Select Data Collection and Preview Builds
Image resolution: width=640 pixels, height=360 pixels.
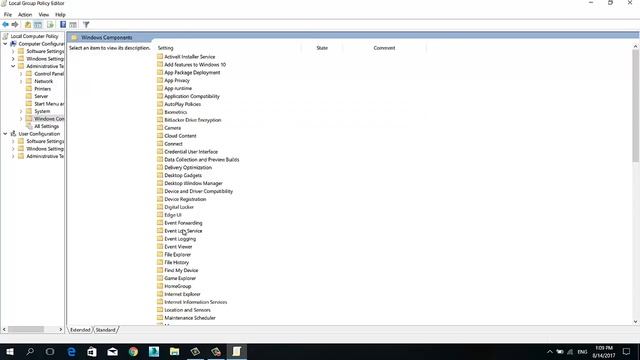click(x=202, y=160)
